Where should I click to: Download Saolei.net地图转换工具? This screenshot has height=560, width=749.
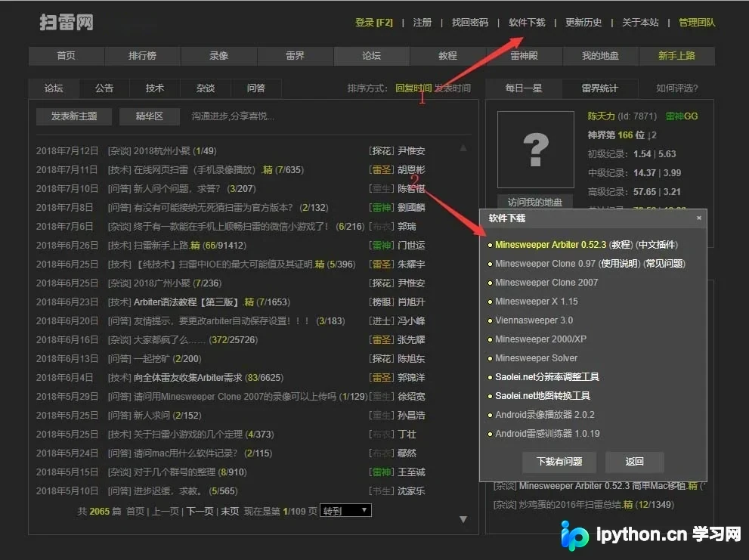(543, 396)
